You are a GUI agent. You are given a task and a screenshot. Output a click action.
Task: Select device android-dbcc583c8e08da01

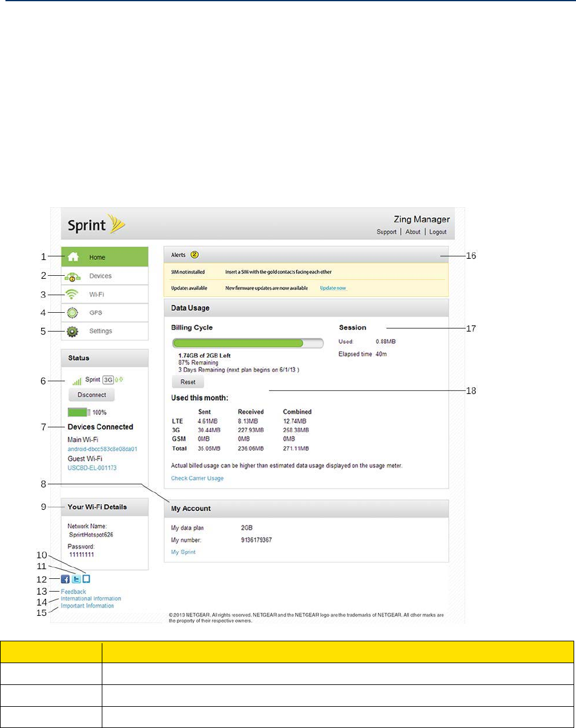click(103, 449)
